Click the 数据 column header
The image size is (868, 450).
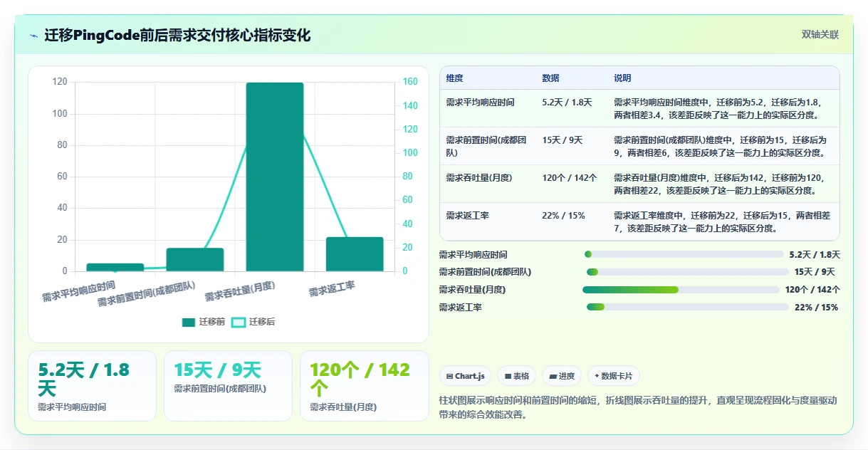click(x=550, y=78)
